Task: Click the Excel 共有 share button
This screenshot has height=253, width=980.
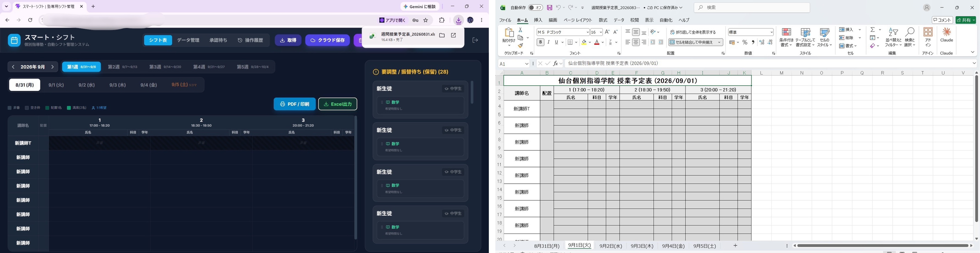Action: point(965,20)
